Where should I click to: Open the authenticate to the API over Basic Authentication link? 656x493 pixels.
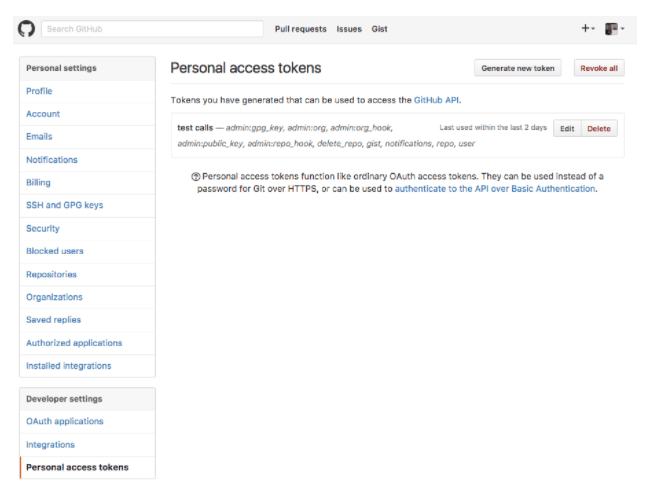pyautogui.click(x=495, y=189)
